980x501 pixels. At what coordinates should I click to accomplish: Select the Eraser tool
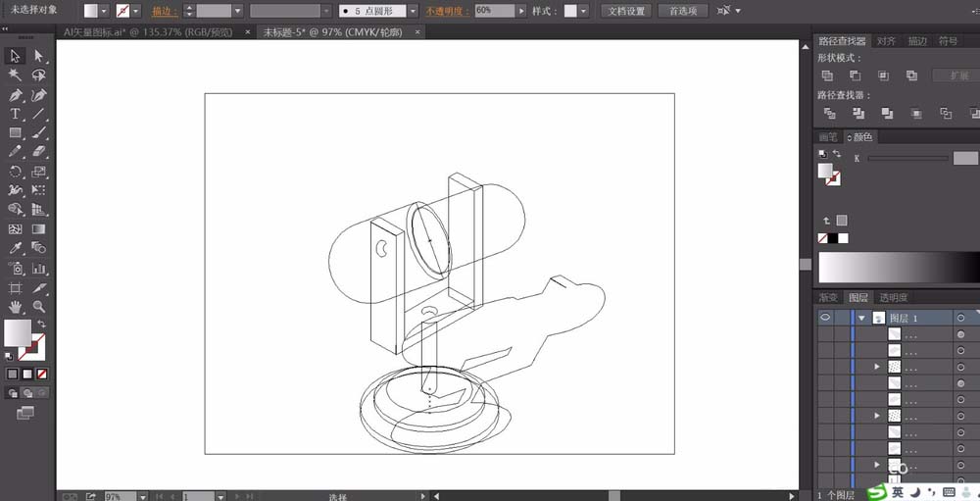(39, 151)
